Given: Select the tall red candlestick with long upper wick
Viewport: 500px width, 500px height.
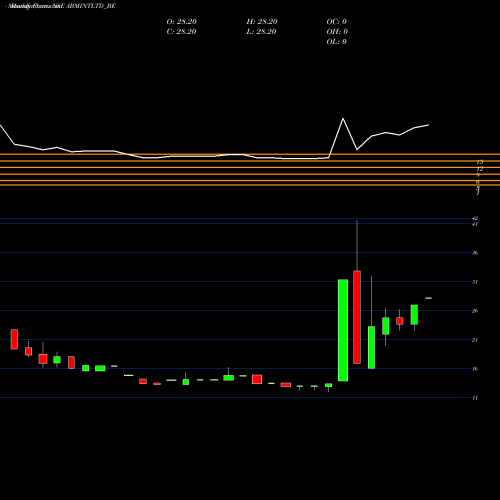Looking at the screenshot, I should pyautogui.click(x=357, y=317).
